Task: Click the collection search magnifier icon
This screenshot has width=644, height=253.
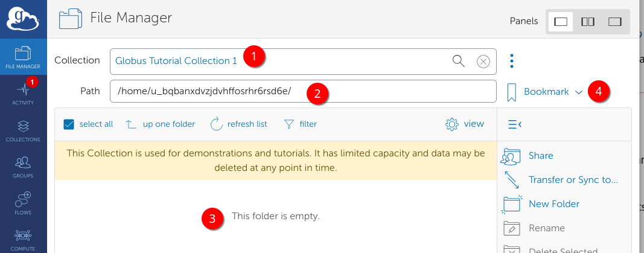Action: click(459, 60)
